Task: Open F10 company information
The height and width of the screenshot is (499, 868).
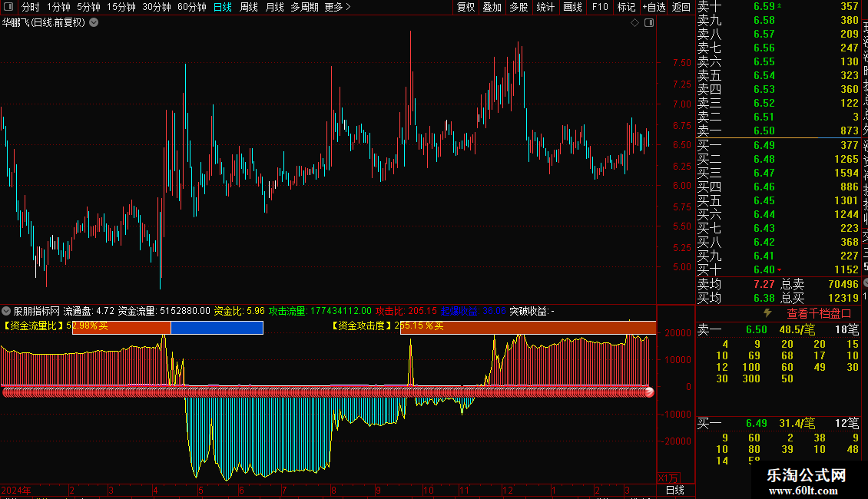Action: click(600, 7)
